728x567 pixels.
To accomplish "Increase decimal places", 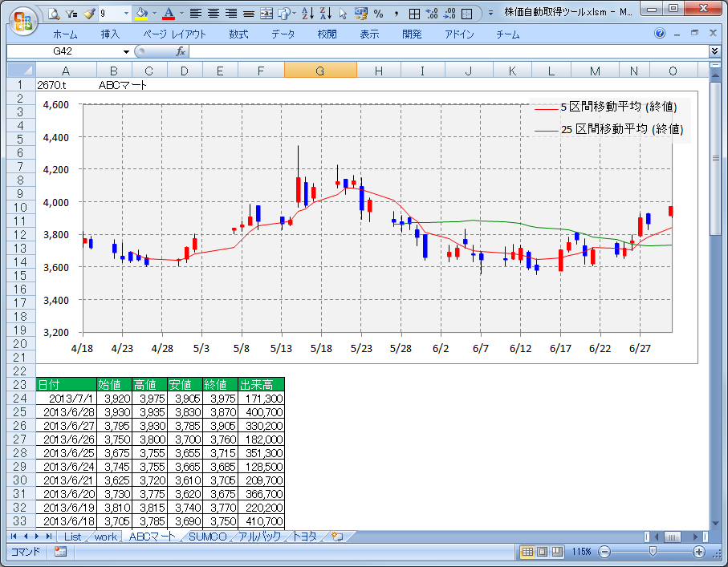I will pyautogui.click(x=432, y=14).
